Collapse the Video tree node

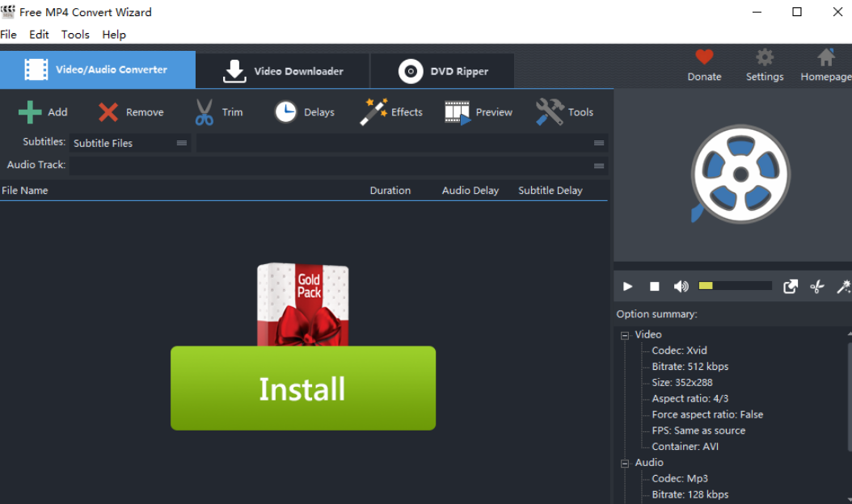click(625, 335)
